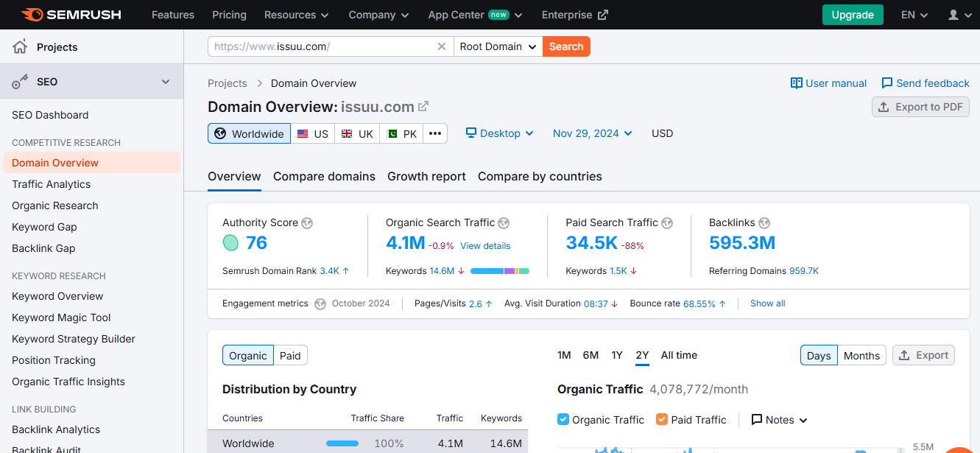Open the Resources dropdown menu
The width and height of the screenshot is (980, 453).
(x=297, y=15)
